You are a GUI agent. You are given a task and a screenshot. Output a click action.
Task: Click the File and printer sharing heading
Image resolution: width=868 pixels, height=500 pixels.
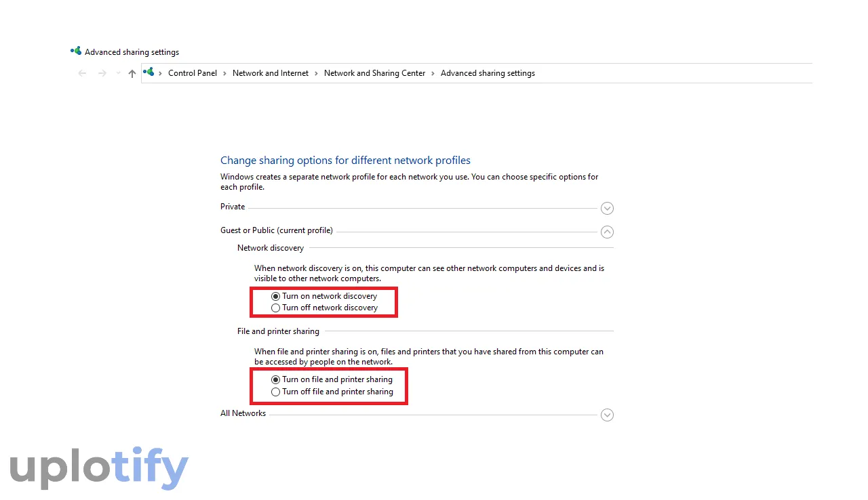278,331
